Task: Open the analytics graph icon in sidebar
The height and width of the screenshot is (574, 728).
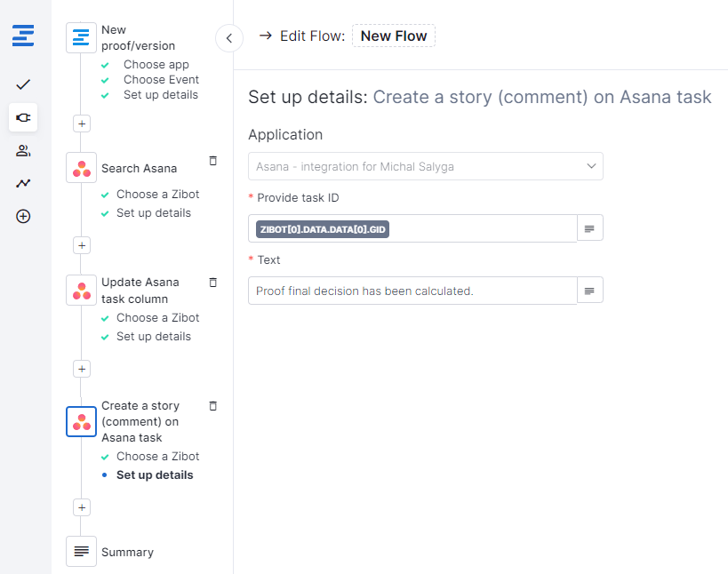Action: click(x=23, y=183)
